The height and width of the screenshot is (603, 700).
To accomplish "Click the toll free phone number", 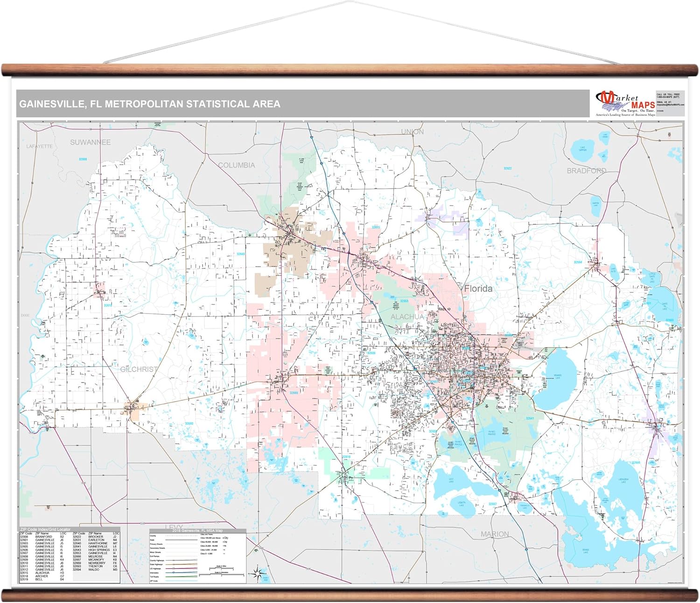I will [668, 97].
